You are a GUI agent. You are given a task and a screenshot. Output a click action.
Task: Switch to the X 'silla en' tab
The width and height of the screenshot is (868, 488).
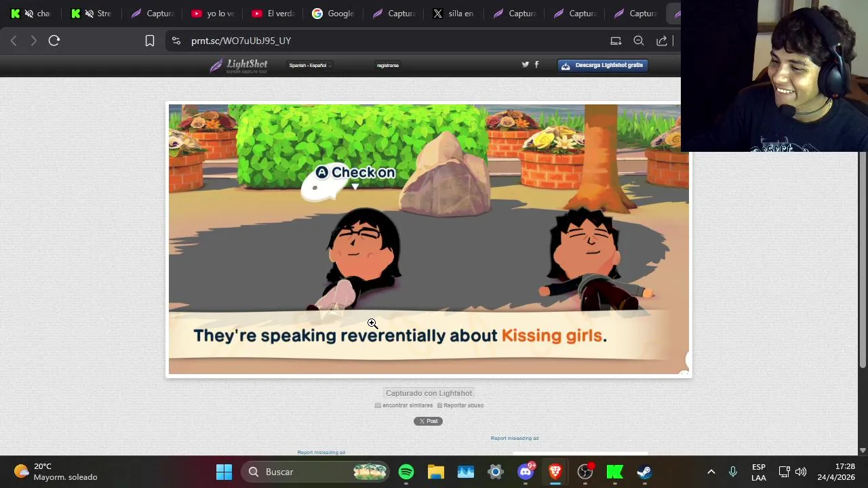[453, 14]
